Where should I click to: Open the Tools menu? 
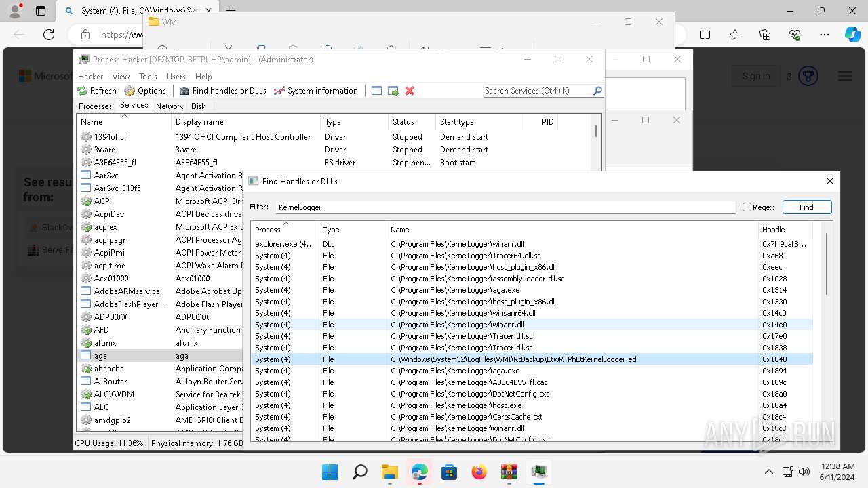coord(148,77)
